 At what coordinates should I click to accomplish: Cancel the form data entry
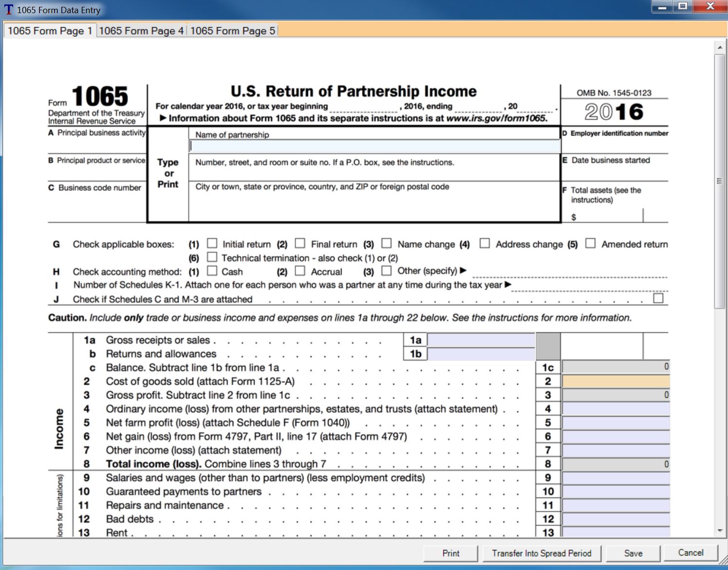click(x=691, y=552)
